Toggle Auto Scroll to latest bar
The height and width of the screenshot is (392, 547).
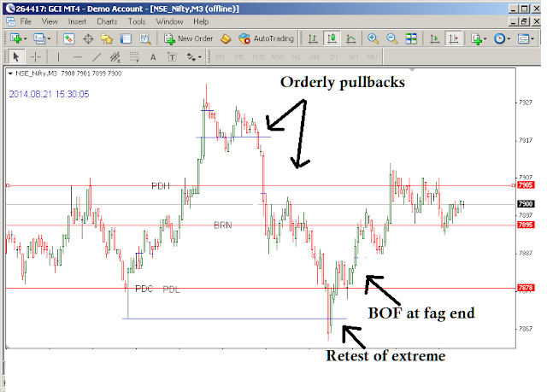434,38
